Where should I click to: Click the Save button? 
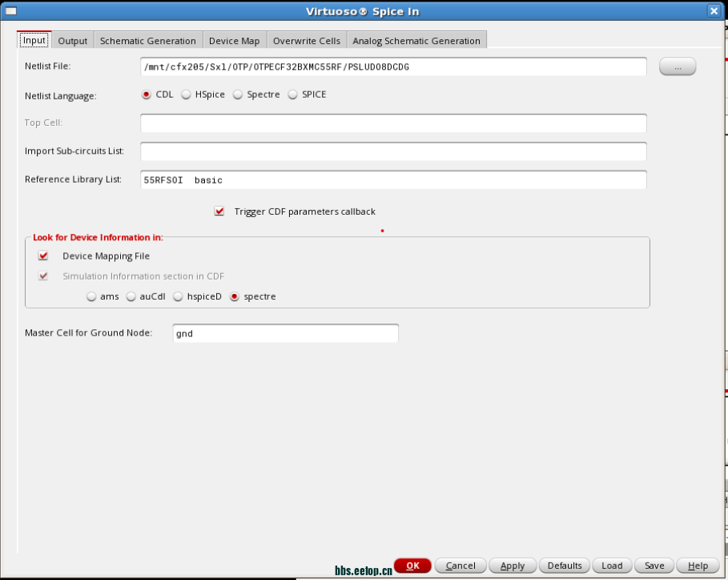(654, 566)
